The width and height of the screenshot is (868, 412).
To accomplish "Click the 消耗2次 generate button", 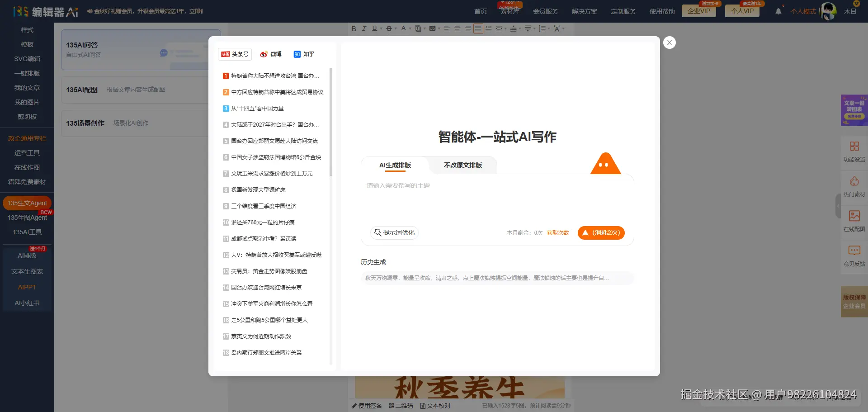I will pos(601,232).
